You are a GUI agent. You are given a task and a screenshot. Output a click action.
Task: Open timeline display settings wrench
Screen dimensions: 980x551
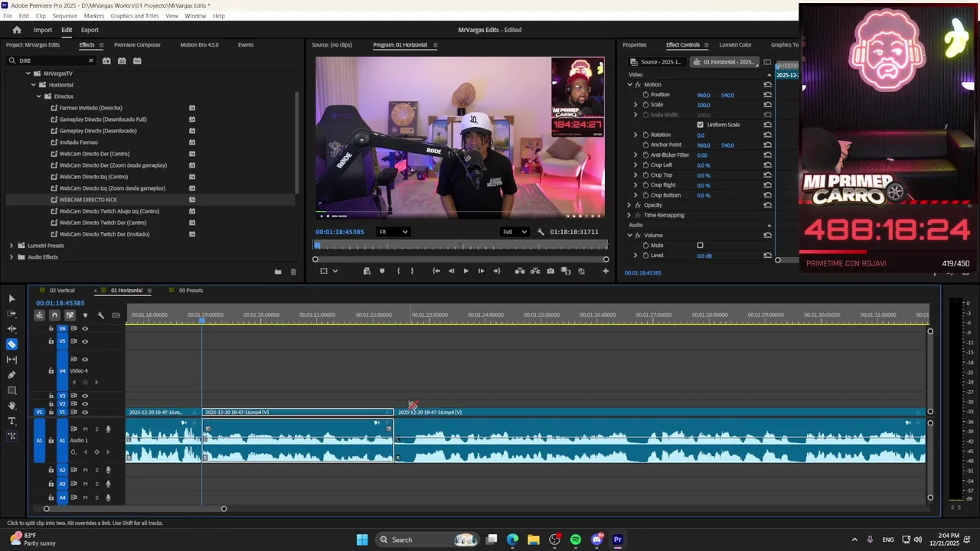click(x=100, y=315)
